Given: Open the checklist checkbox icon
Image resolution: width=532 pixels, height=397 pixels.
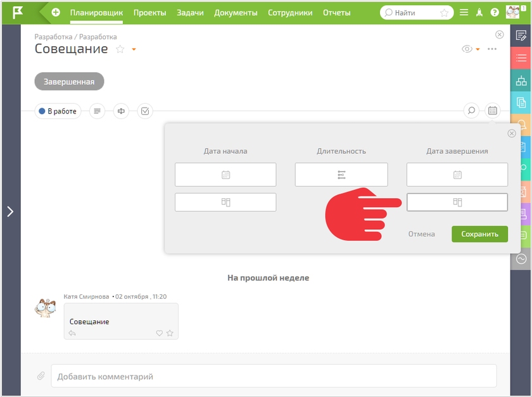Looking at the screenshot, I should 145,111.
